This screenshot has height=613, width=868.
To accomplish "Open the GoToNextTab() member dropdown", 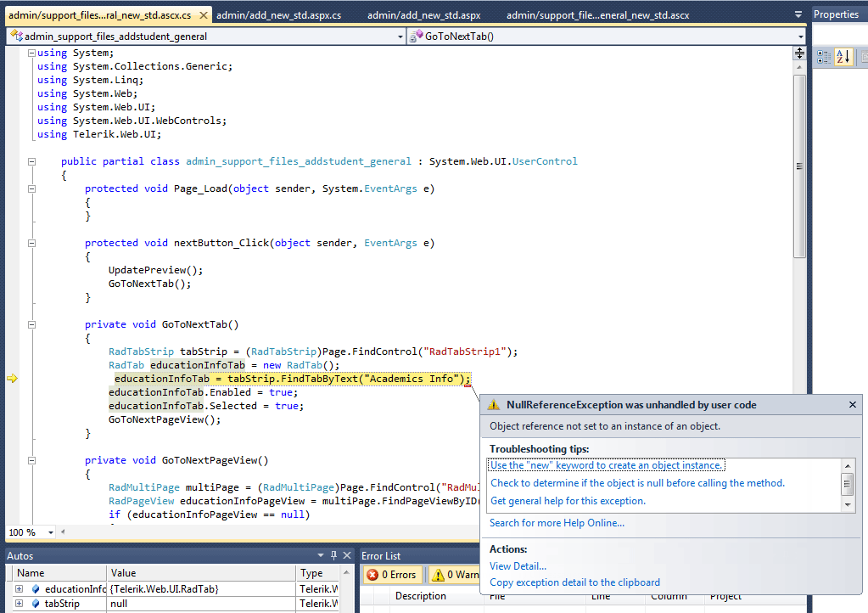I will (x=801, y=37).
